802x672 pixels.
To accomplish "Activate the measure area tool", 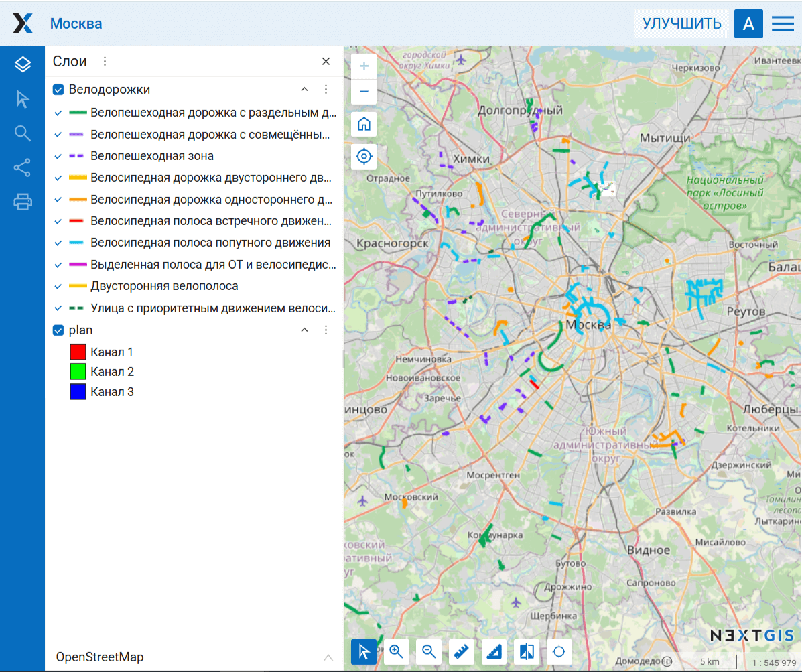I will [x=494, y=651].
